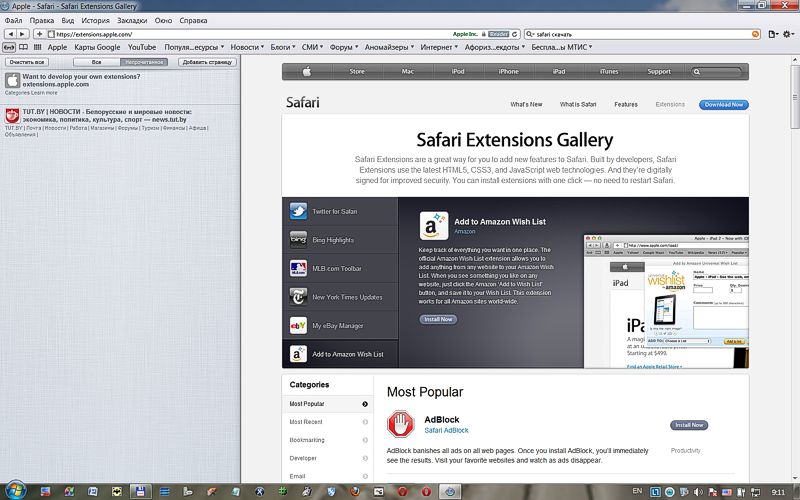Click the Bing Highlights icon
Viewport: 800px width, 500px height.
pyautogui.click(x=298, y=239)
